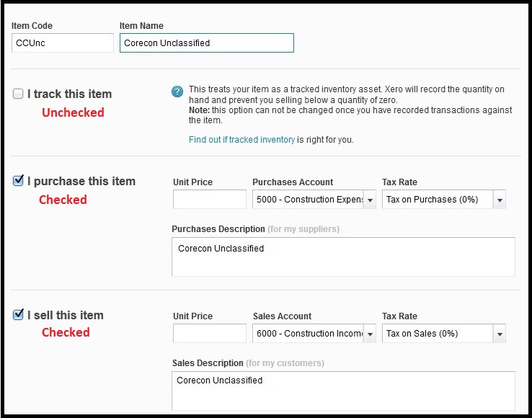Screen dimensions: 532x418
Task: Click the 'Sales Description' label
Action: (x=208, y=363)
